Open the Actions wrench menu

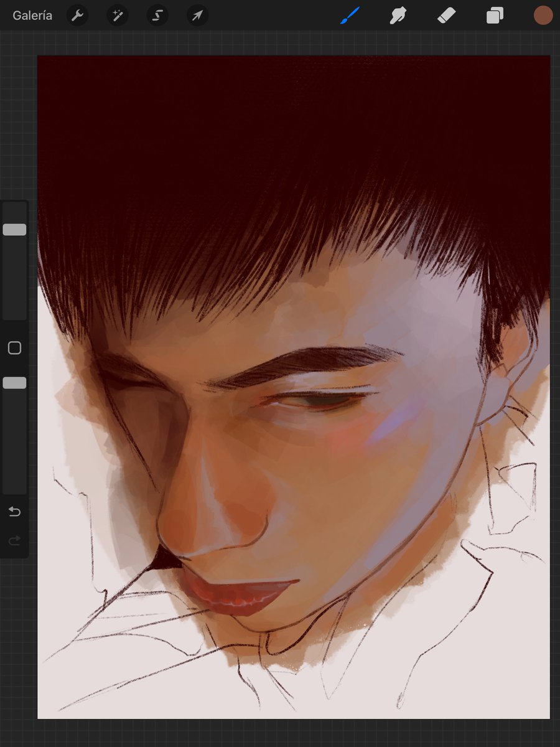[x=77, y=16]
